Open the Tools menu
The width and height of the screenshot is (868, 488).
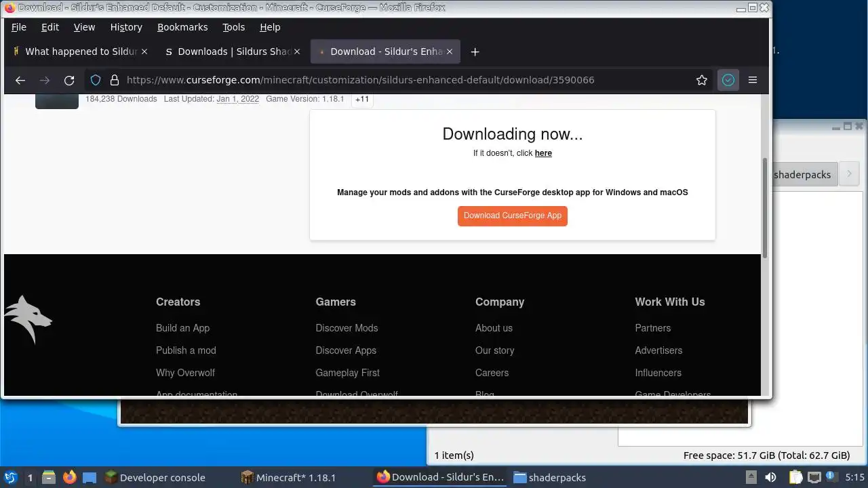[233, 27]
